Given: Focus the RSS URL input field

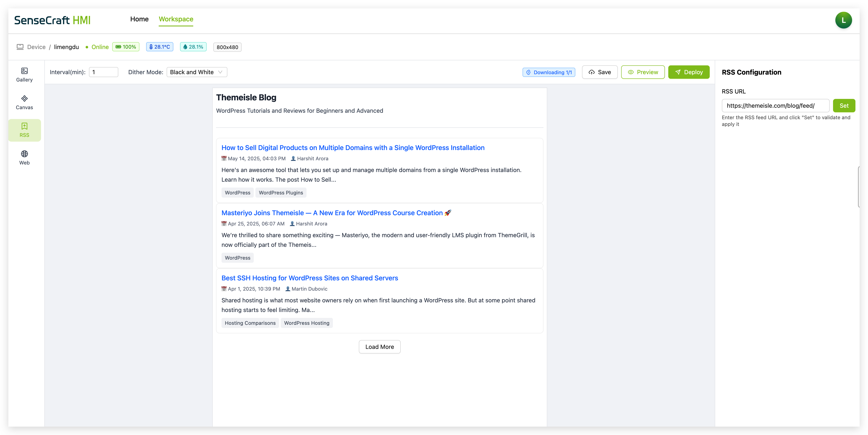Looking at the screenshot, I should 775,106.
